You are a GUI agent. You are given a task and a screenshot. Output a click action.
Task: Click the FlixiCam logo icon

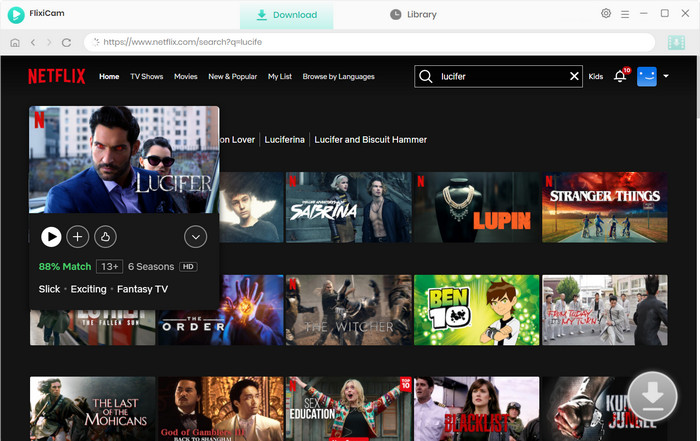pyautogui.click(x=16, y=15)
